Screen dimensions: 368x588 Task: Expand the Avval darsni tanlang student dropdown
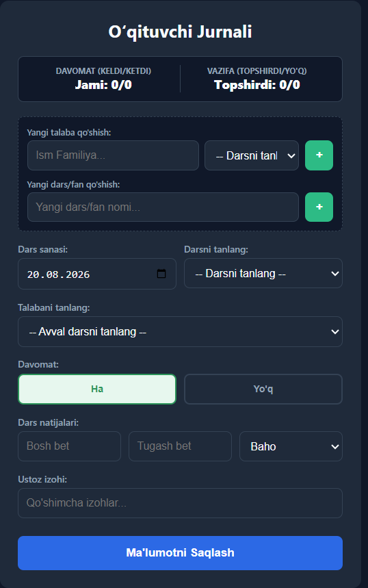click(x=181, y=331)
